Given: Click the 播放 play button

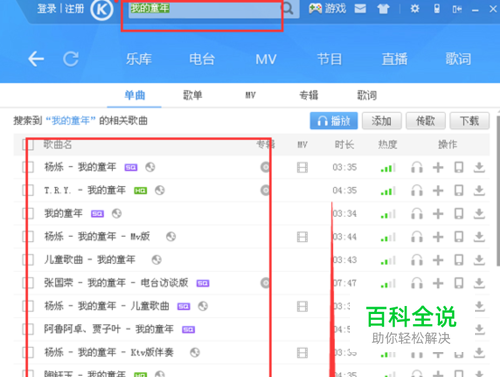Looking at the screenshot, I should [x=334, y=121].
